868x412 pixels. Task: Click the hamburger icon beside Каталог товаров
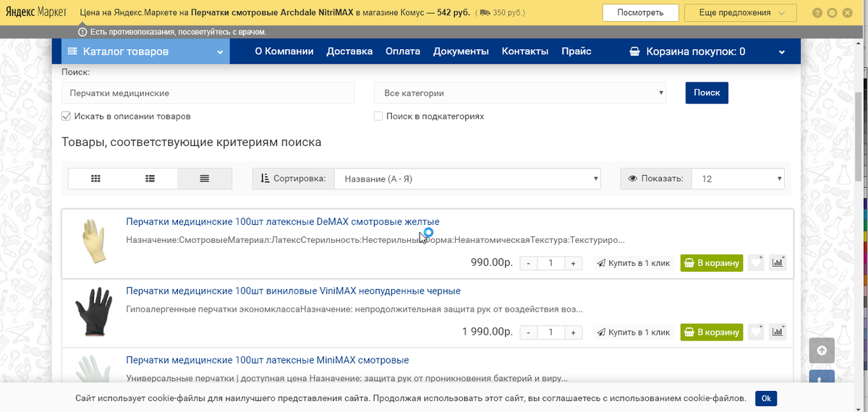tap(72, 51)
